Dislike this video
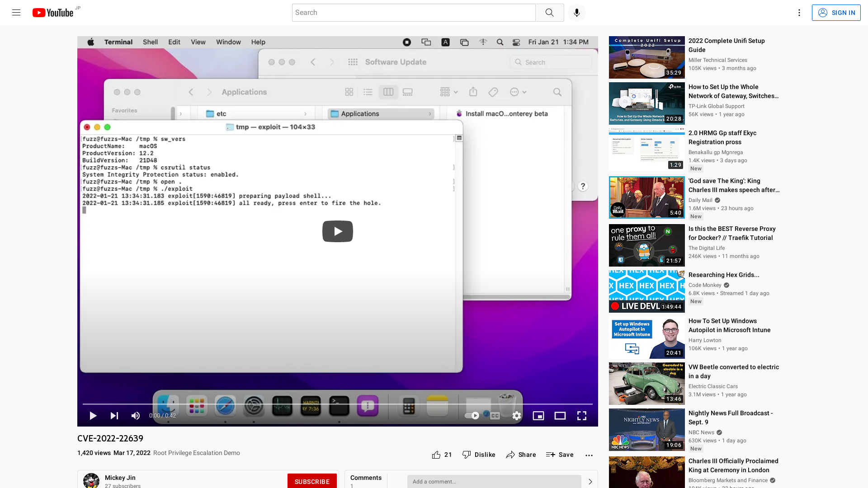The image size is (868, 488). pyautogui.click(x=479, y=455)
